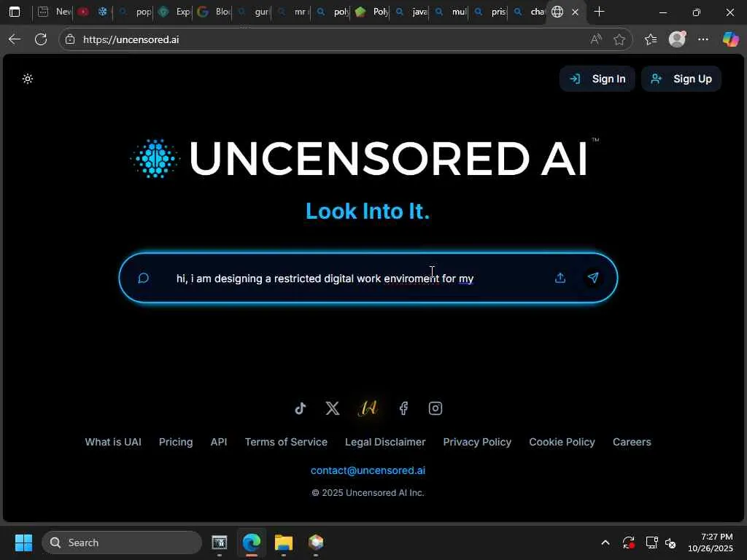The height and width of the screenshot is (560, 747).
Task: Click the site info lock icon
Action: (70, 39)
